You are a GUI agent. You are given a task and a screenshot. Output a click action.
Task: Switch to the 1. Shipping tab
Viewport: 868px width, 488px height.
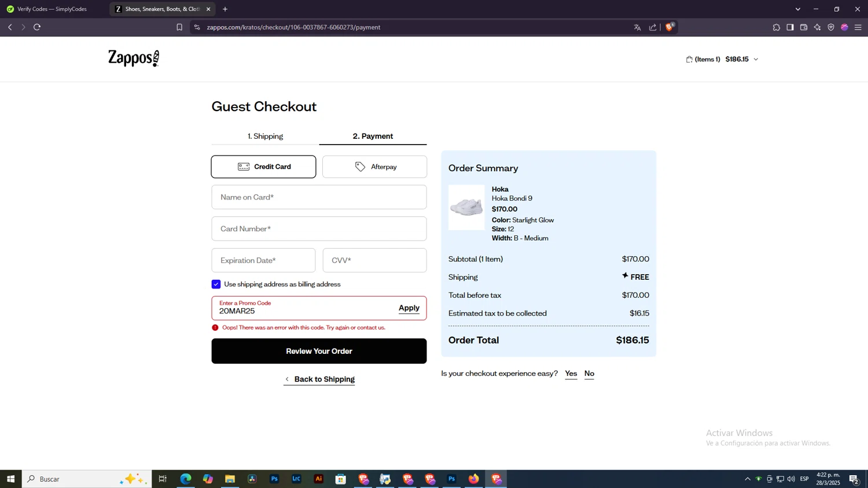[265, 136]
